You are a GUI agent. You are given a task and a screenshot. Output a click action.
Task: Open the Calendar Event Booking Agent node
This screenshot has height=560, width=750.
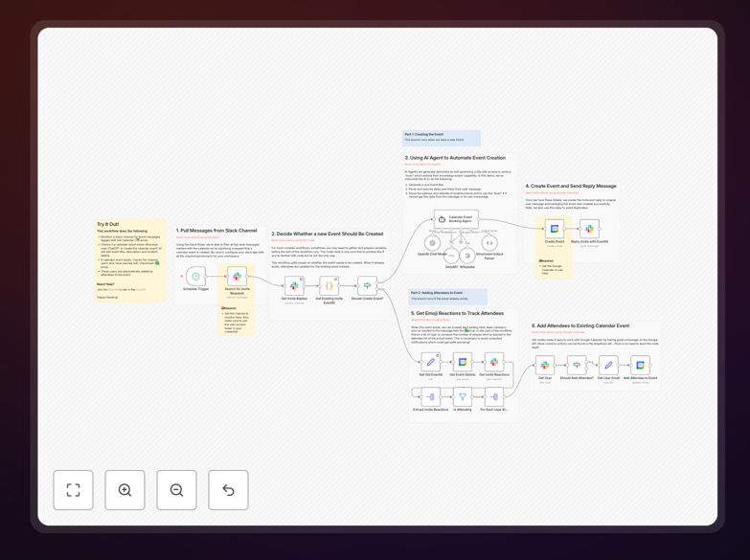click(x=456, y=219)
